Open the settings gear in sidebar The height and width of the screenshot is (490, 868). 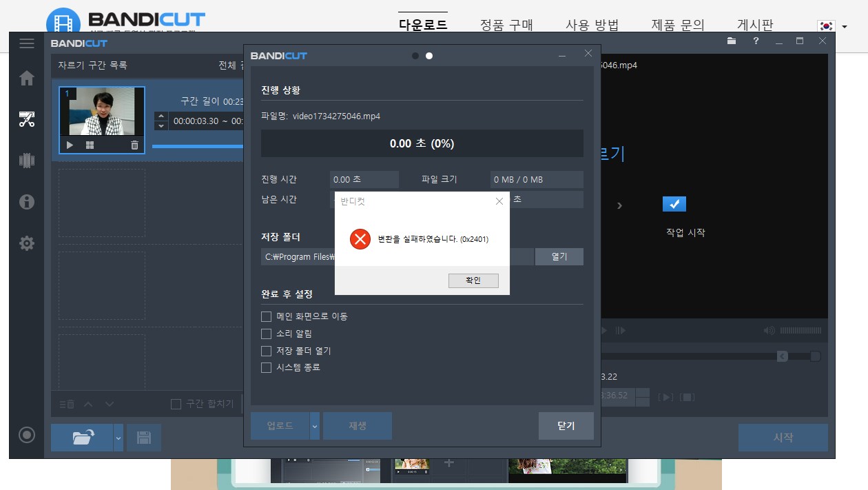pyautogui.click(x=27, y=243)
